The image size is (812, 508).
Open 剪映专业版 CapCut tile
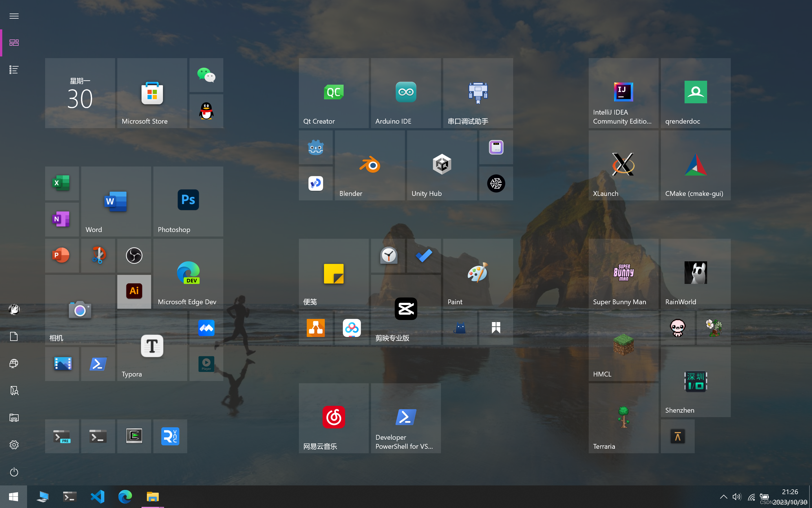(x=406, y=310)
